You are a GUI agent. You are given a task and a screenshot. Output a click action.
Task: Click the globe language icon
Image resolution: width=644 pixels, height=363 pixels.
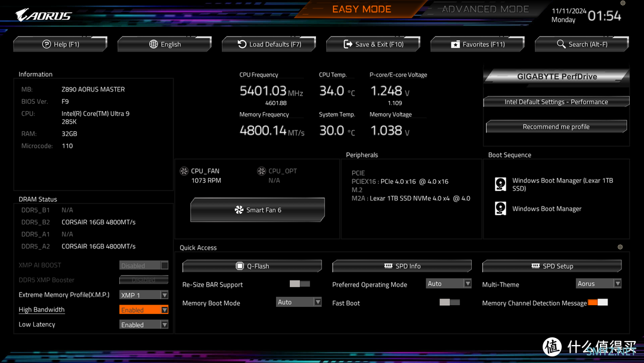tap(153, 44)
